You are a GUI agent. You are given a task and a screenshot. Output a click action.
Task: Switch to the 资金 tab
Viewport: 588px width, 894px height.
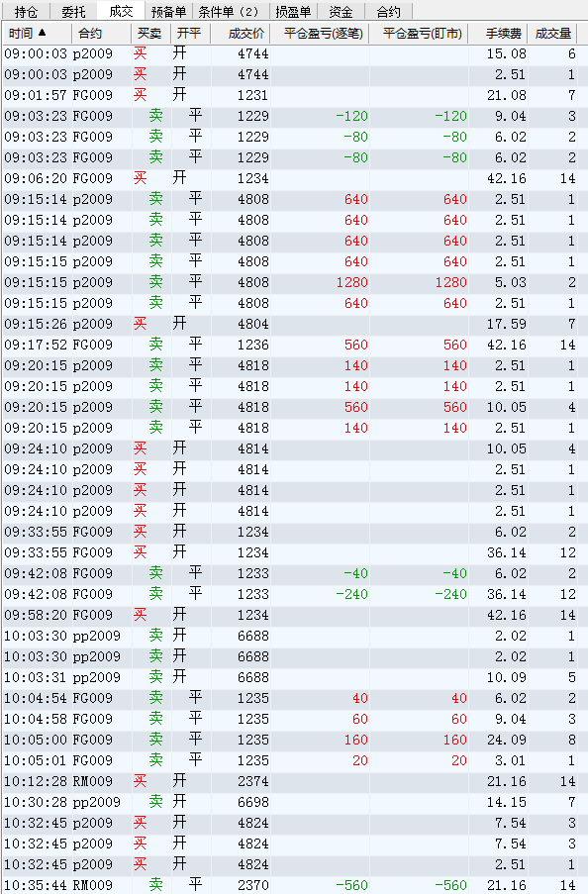(341, 12)
